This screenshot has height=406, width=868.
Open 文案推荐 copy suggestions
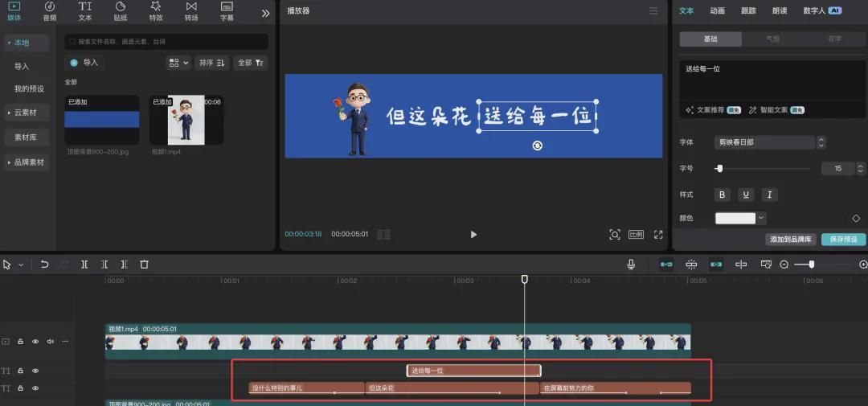tap(712, 109)
